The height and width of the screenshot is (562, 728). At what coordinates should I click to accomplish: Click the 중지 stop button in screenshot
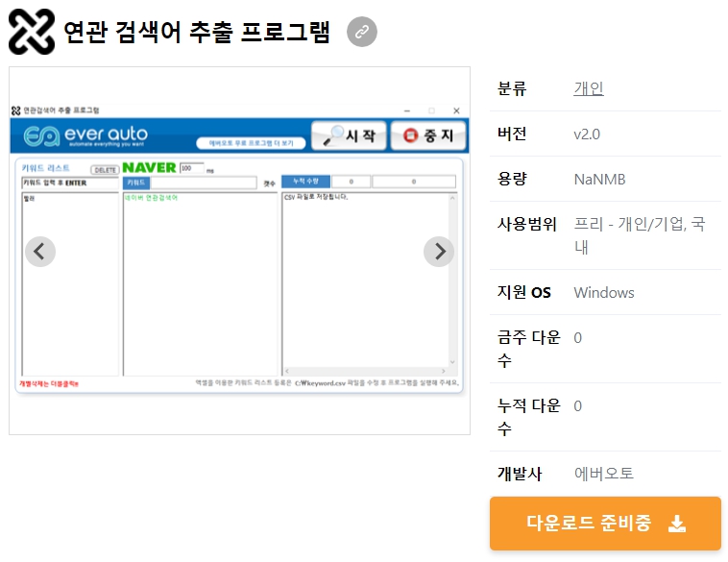(428, 135)
